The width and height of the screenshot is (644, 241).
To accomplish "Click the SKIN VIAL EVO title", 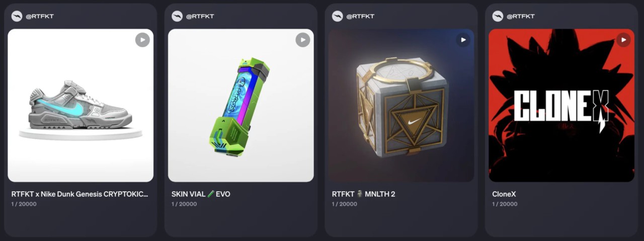I will coord(201,194).
